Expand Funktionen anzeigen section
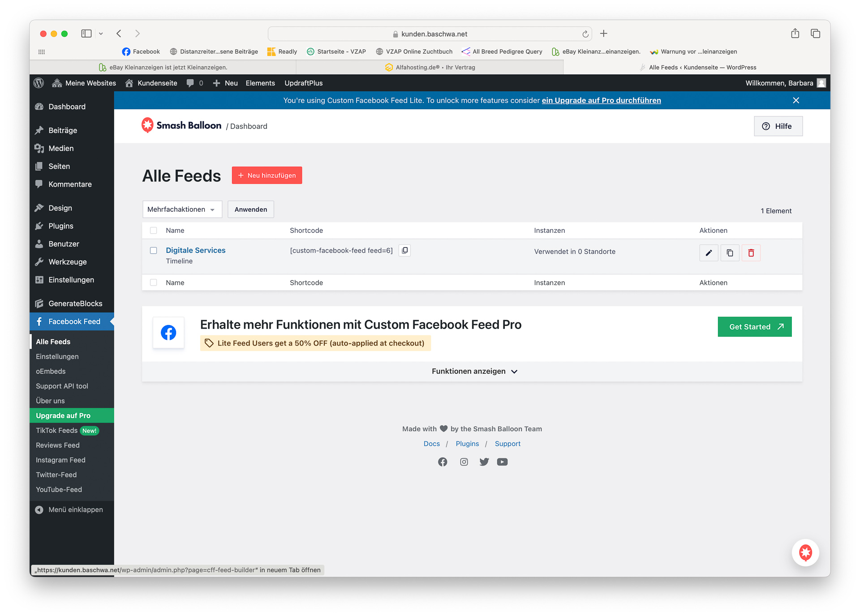Viewport: 860px width, 616px height. pos(474,372)
